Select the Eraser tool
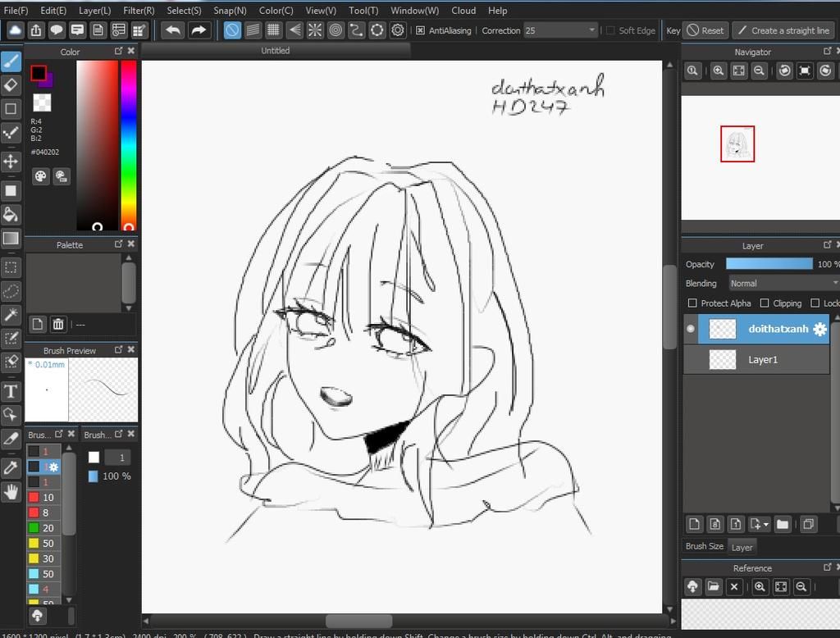Viewport: 840px width, 638px height. tap(11, 85)
